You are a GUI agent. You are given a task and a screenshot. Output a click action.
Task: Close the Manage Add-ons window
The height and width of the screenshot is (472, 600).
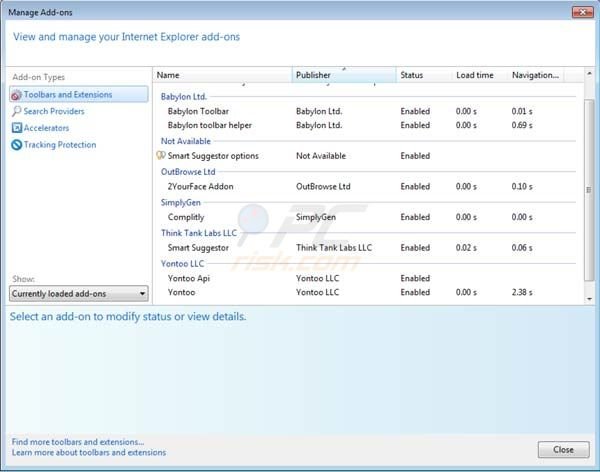pyautogui.click(x=582, y=12)
